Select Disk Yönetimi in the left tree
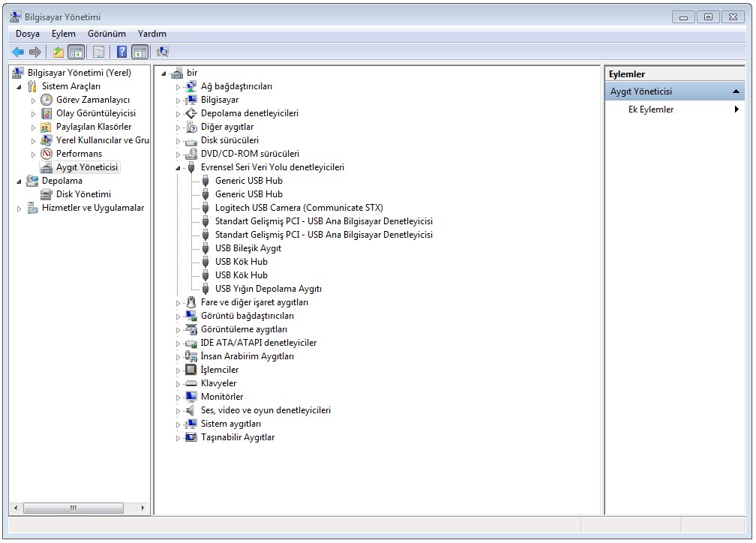Viewport: 756px width, 543px height. coord(83,194)
